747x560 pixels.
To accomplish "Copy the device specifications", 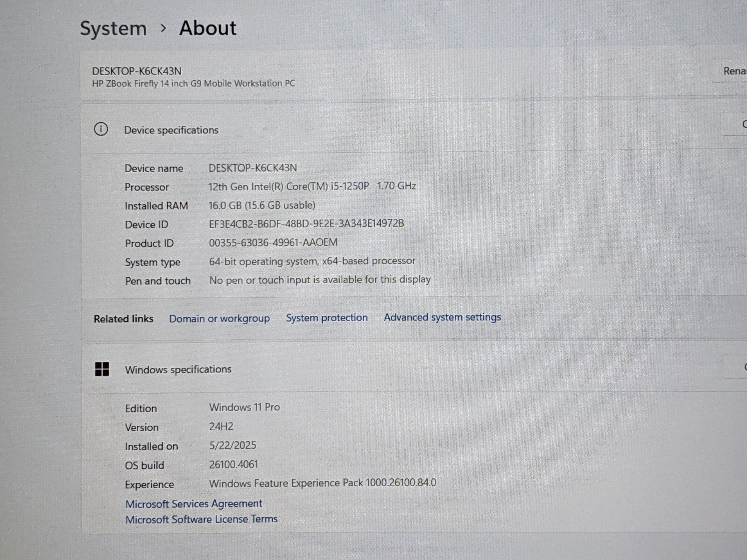I will [741, 125].
